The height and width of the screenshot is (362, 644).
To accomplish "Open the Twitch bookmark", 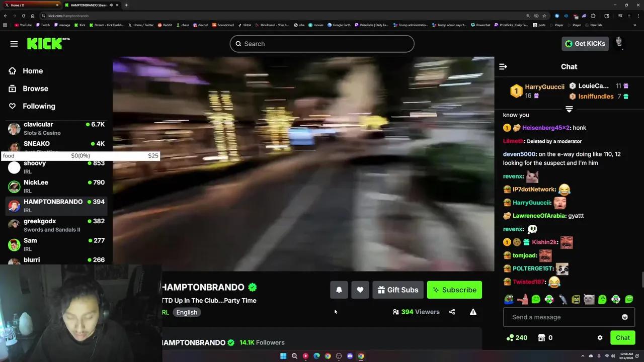I will (x=43, y=25).
